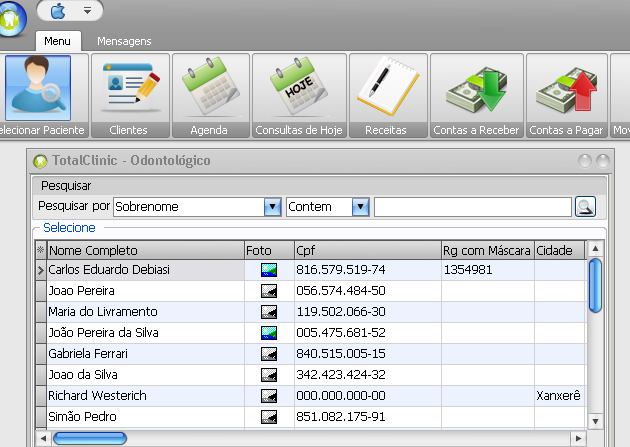Click the grid select-all asterisk corner

(x=41, y=250)
